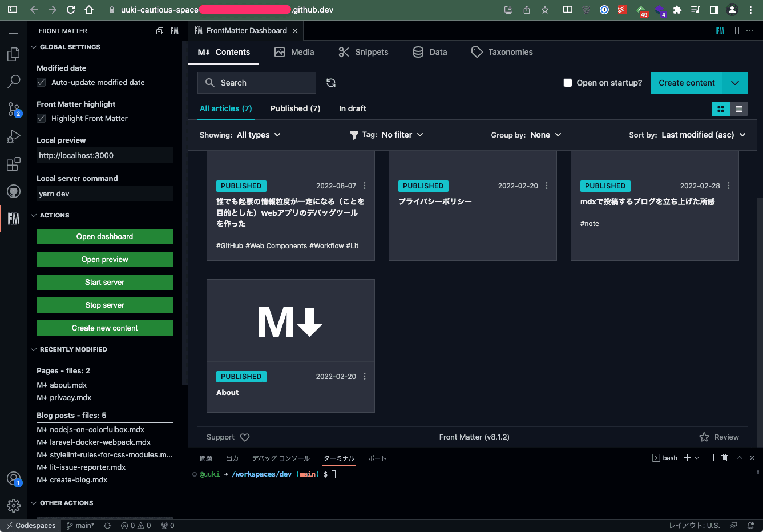The width and height of the screenshot is (763, 532).
Task: Open Tag No filter dropdown
Action: tap(402, 135)
